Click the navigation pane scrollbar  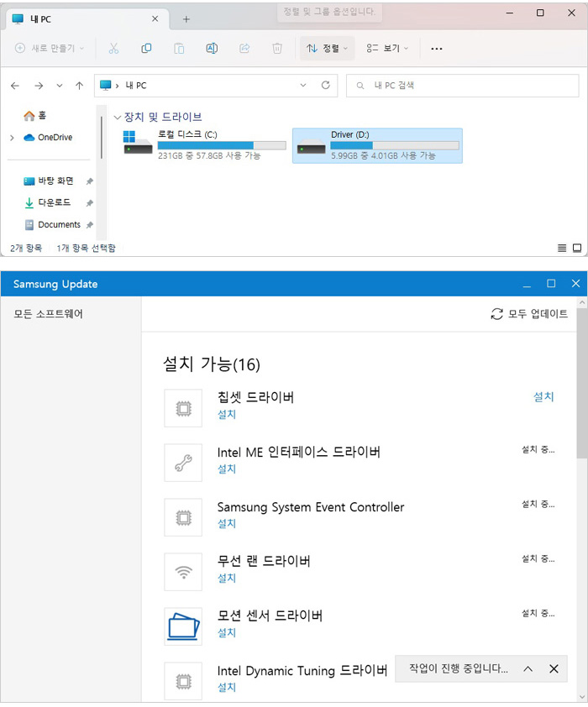coord(102,137)
